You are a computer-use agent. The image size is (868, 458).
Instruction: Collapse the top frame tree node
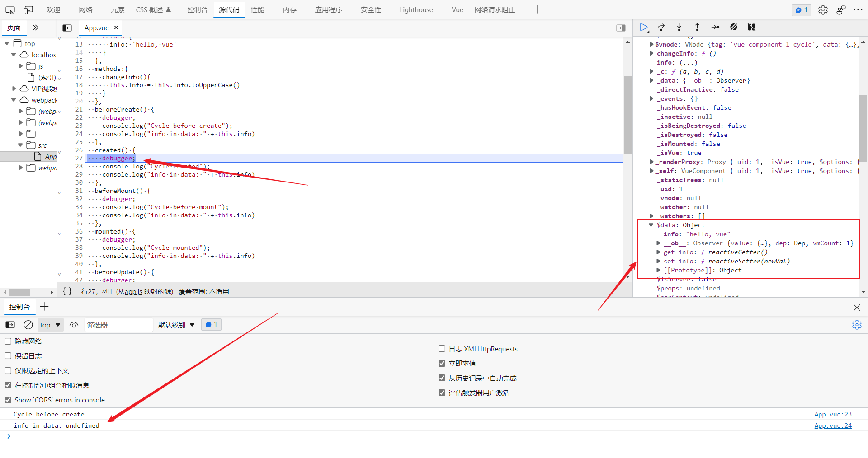coord(7,43)
